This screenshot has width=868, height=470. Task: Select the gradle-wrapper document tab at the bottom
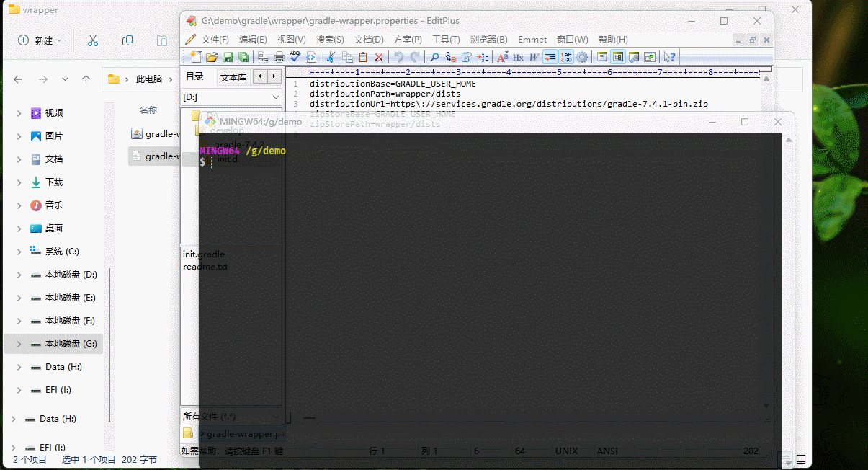coord(241,434)
